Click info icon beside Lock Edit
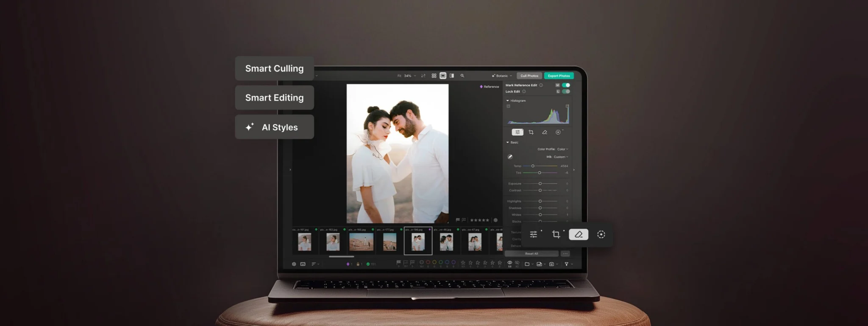Image resolution: width=868 pixels, height=326 pixels. tap(524, 92)
